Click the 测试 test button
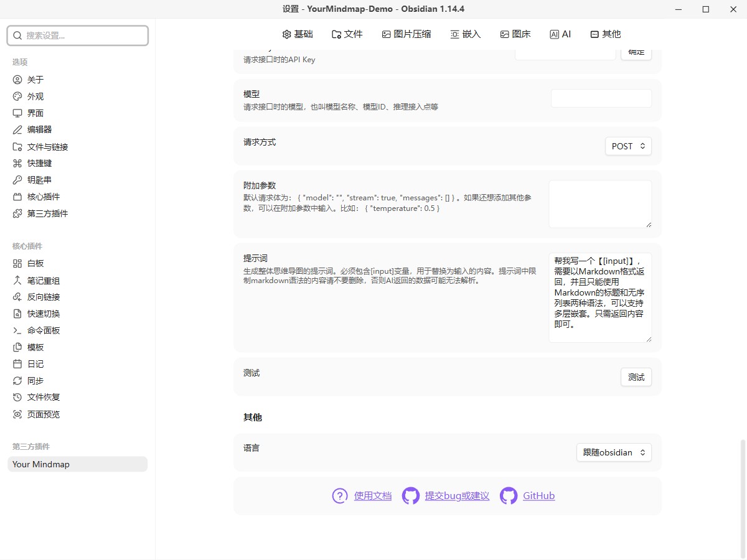Image resolution: width=747 pixels, height=560 pixels. pyautogui.click(x=636, y=377)
